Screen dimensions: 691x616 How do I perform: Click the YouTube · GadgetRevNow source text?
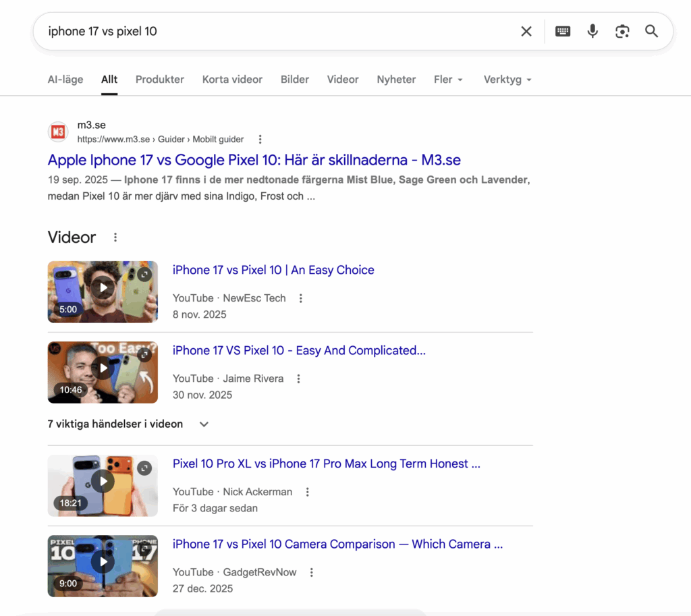pyautogui.click(x=234, y=572)
